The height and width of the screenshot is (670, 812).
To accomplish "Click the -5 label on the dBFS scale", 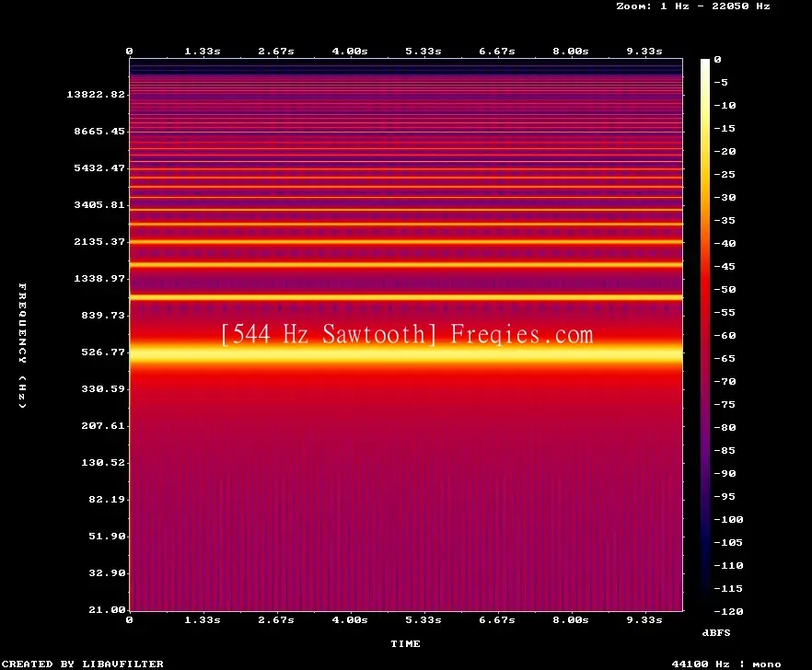I will click(x=721, y=82).
